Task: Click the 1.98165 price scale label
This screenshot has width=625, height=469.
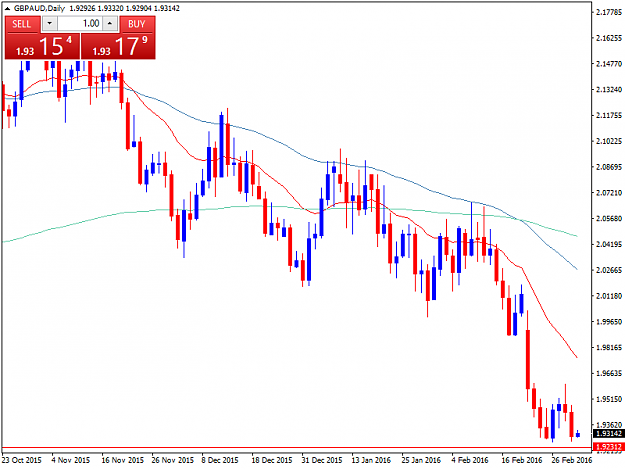Action: tap(609, 347)
